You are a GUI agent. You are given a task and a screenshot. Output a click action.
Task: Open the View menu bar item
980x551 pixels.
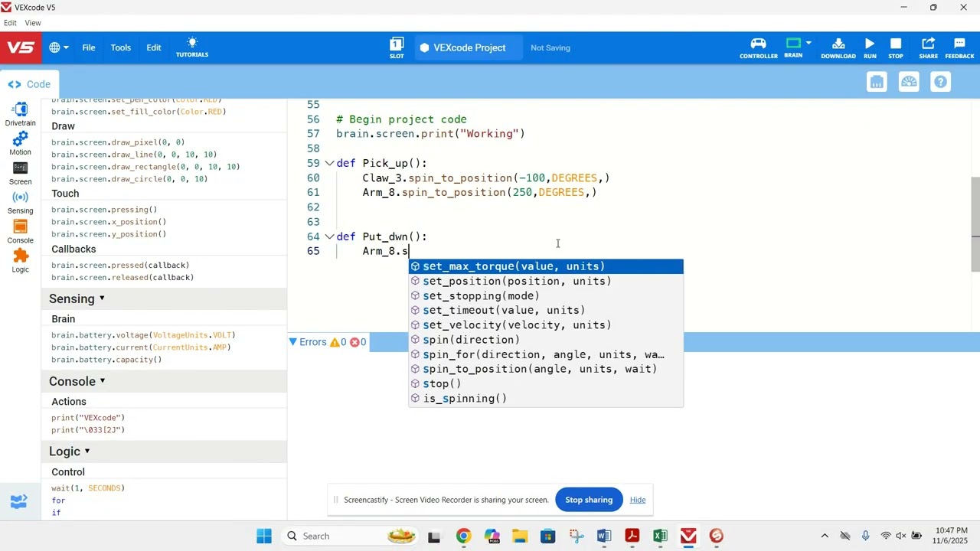(x=33, y=23)
